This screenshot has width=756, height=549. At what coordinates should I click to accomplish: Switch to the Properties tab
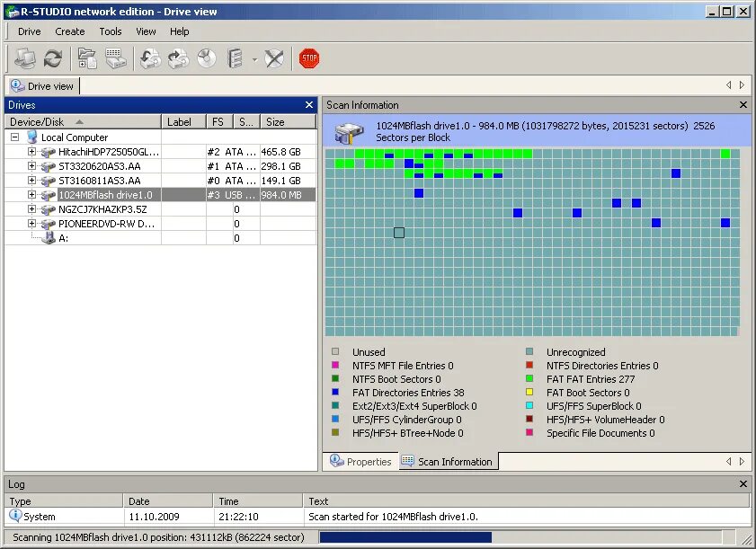click(x=360, y=461)
